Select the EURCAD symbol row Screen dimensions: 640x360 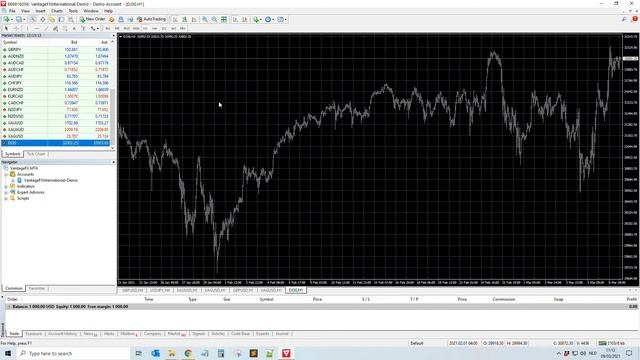tap(56, 96)
